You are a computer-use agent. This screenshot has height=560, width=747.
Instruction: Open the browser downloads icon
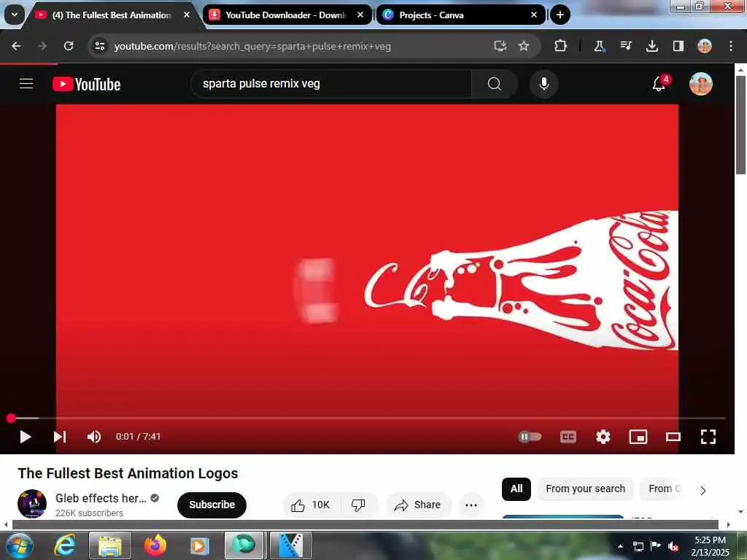pos(651,46)
